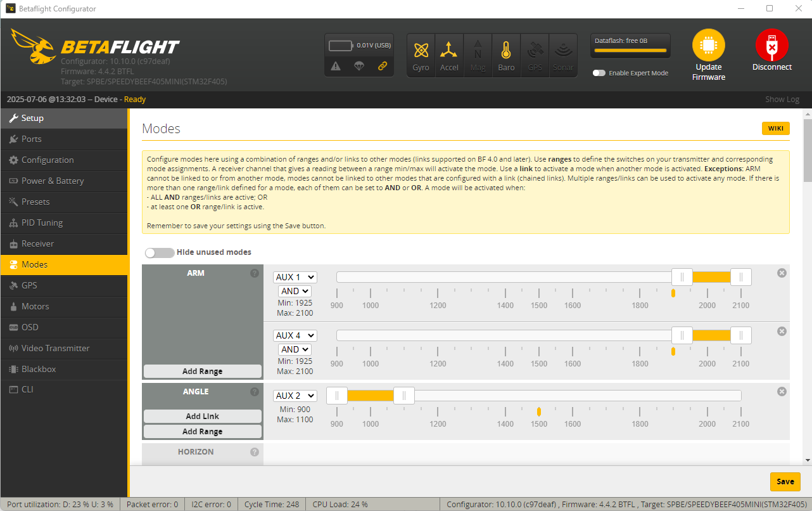Click the Update Firmware chip icon
Screen dimensions: 812x511
click(x=708, y=46)
